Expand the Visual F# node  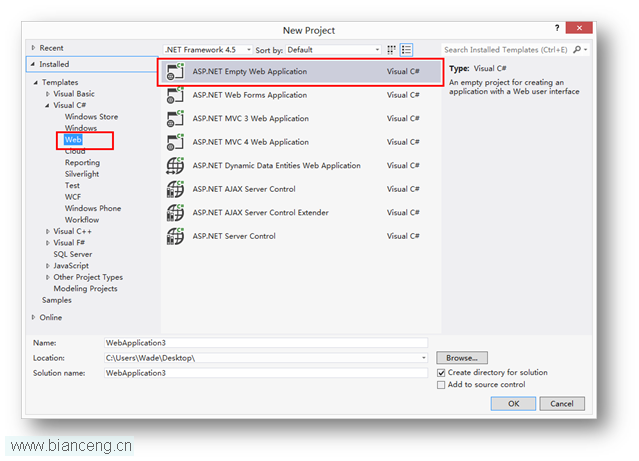[x=48, y=243]
